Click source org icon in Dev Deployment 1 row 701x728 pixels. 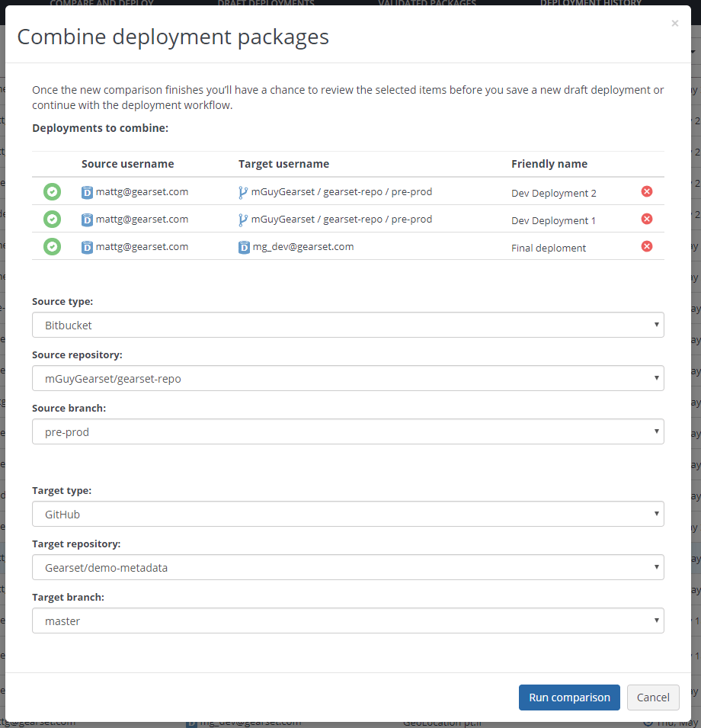tap(87, 220)
